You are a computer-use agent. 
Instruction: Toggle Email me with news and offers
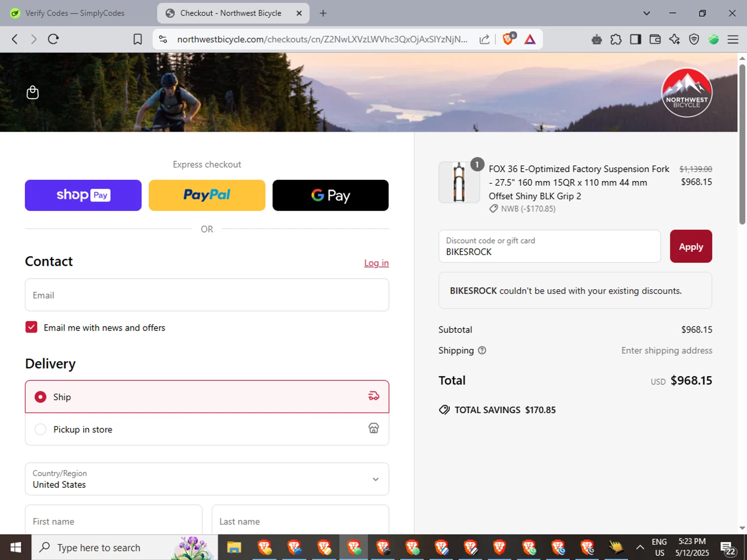(31, 327)
